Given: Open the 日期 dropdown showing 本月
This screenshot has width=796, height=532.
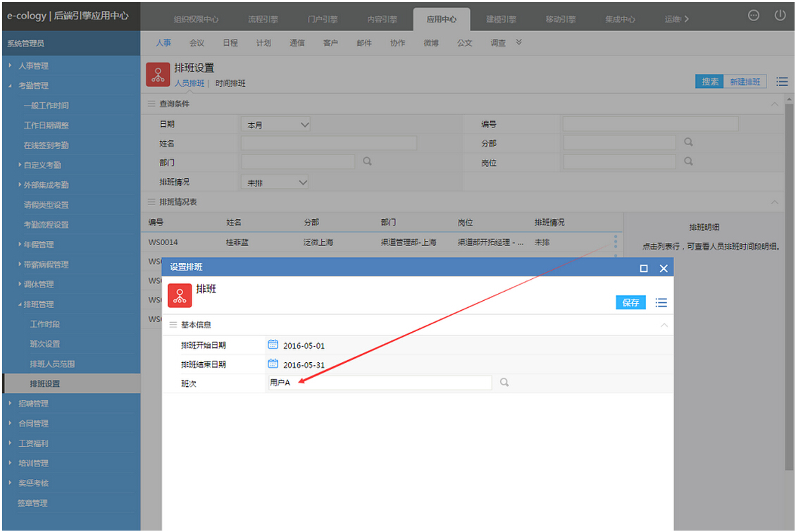Looking at the screenshot, I should [275, 125].
